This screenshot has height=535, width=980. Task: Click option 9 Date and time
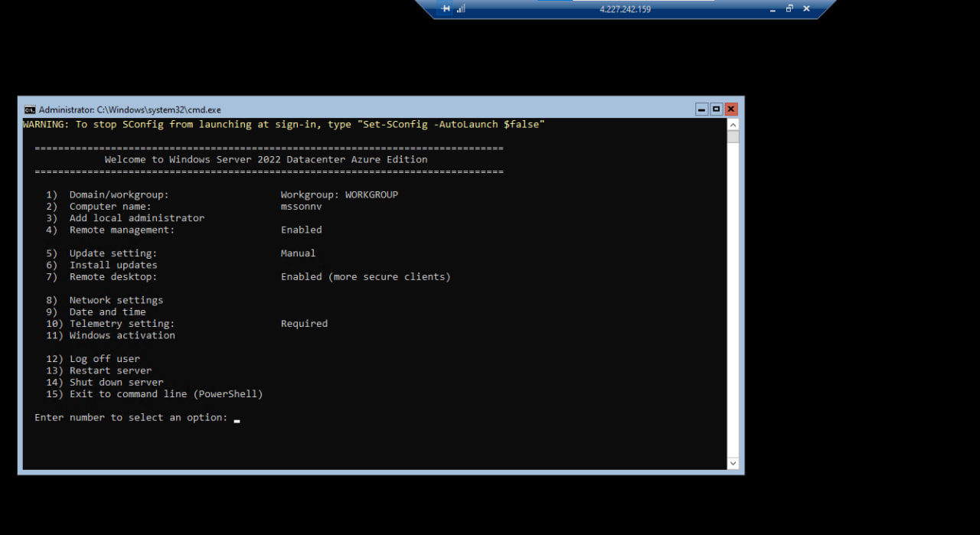pos(96,312)
